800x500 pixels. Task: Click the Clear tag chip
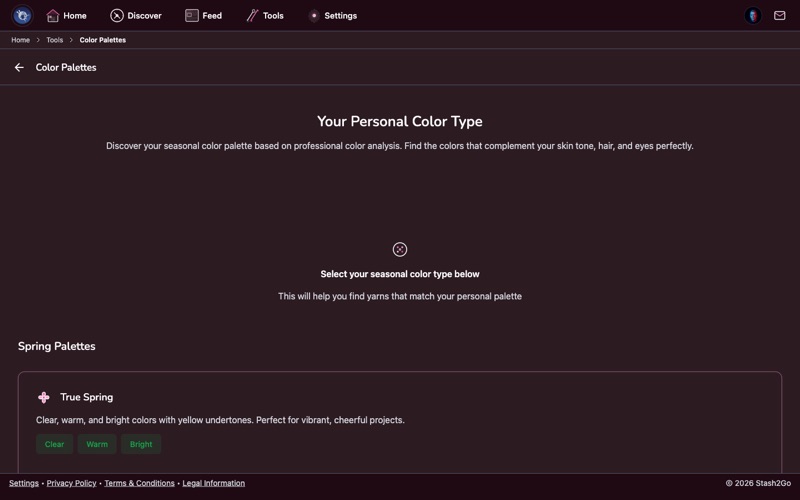(55, 444)
